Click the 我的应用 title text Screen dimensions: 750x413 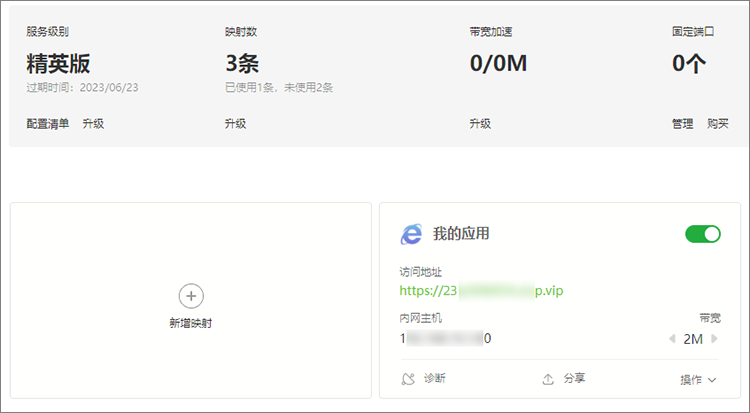(461, 234)
